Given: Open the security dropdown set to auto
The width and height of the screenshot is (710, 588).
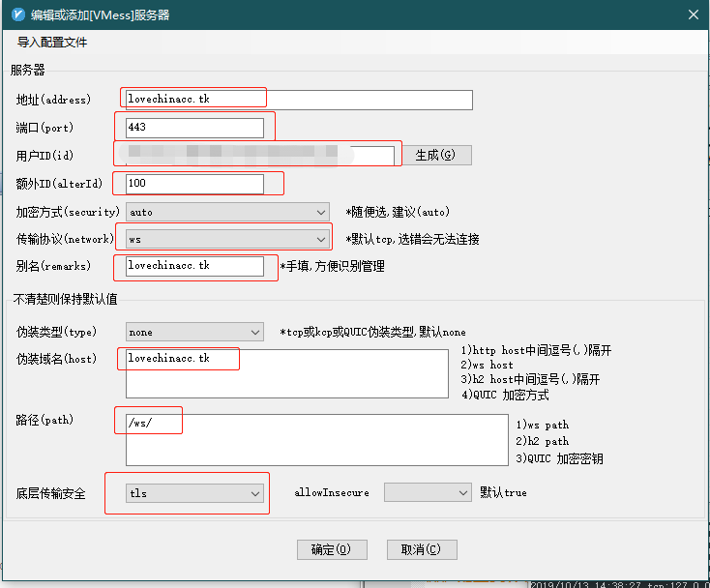Looking at the screenshot, I should pyautogui.click(x=227, y=212).
